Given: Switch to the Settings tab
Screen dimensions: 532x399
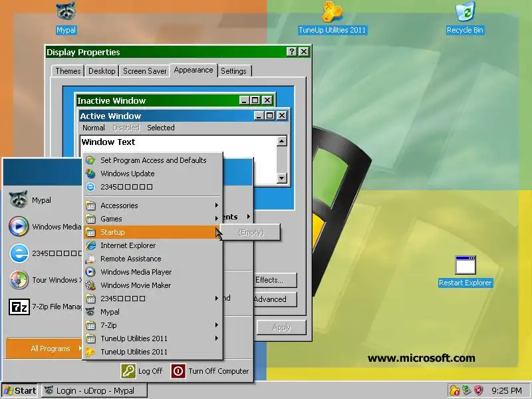Looking at the screenshot, I should [x=234, y=71].
